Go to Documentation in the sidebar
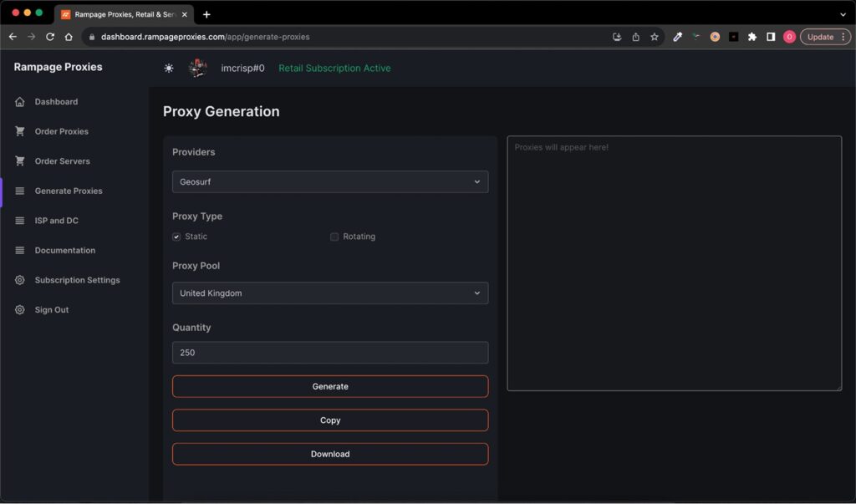Viewport: 856px width, 504px height. [64, 251]
